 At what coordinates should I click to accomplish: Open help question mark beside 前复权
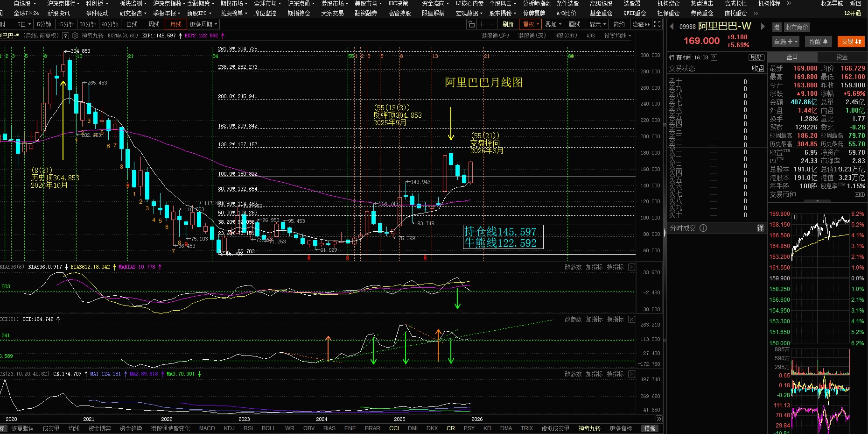click(x=65, y=36)
